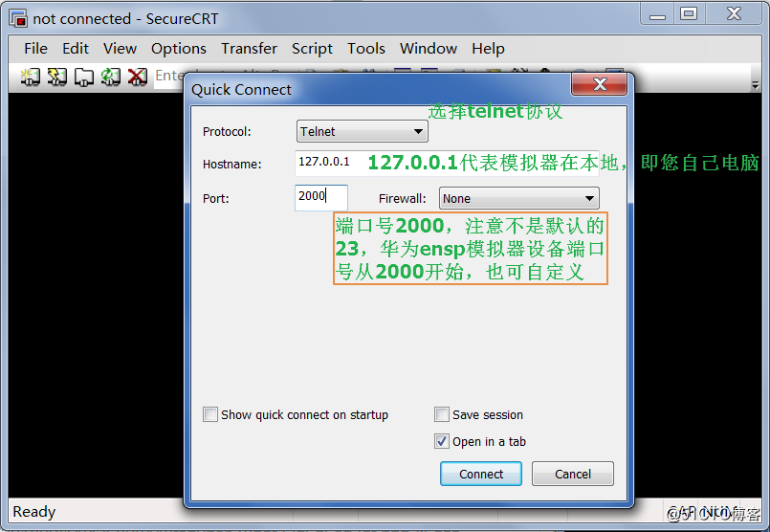Open the Firewall dropdown showing None
This screenshot has width=770, height=532.
[519, 198]
